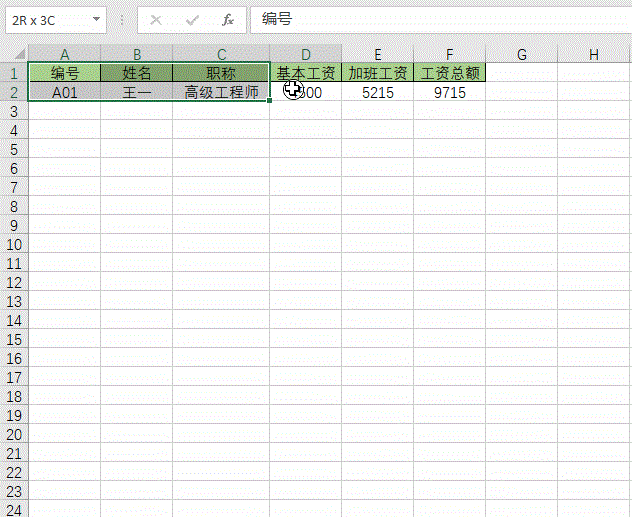Click cell with value 9715

click(x=449, y=92)
